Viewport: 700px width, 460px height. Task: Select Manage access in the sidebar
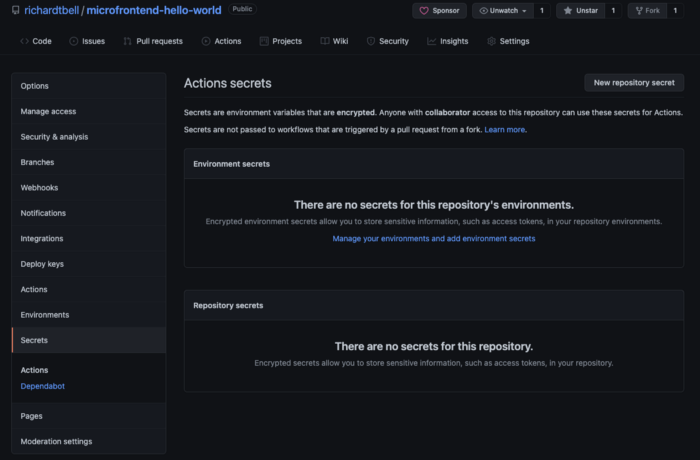point(89,111)
